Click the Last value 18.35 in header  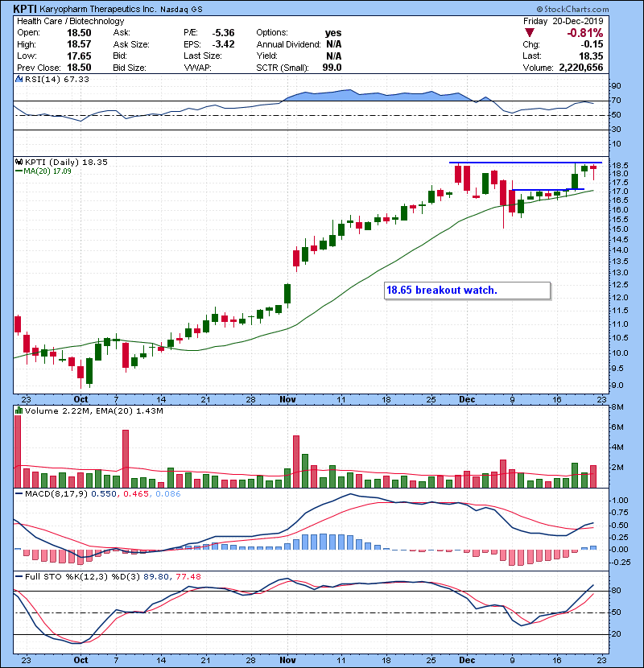591,56
